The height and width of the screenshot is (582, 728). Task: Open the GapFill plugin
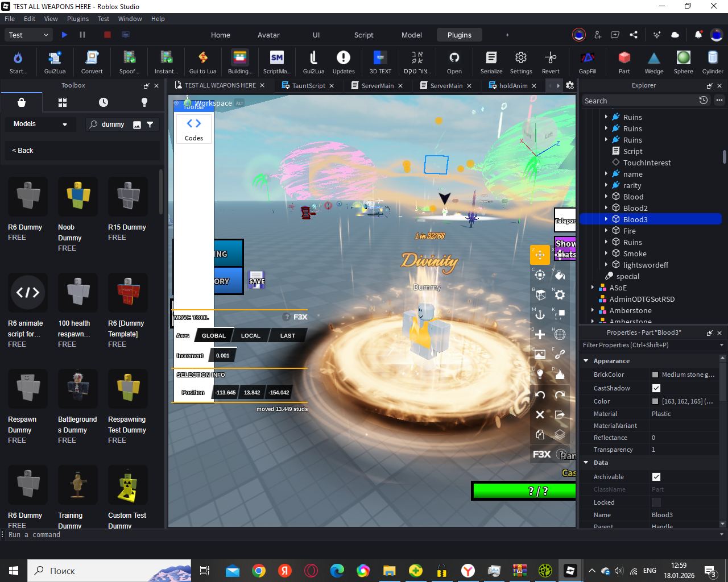coord(588,62)
